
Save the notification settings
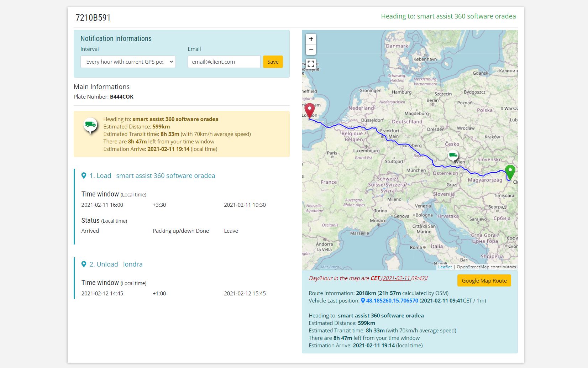[273, 62]
